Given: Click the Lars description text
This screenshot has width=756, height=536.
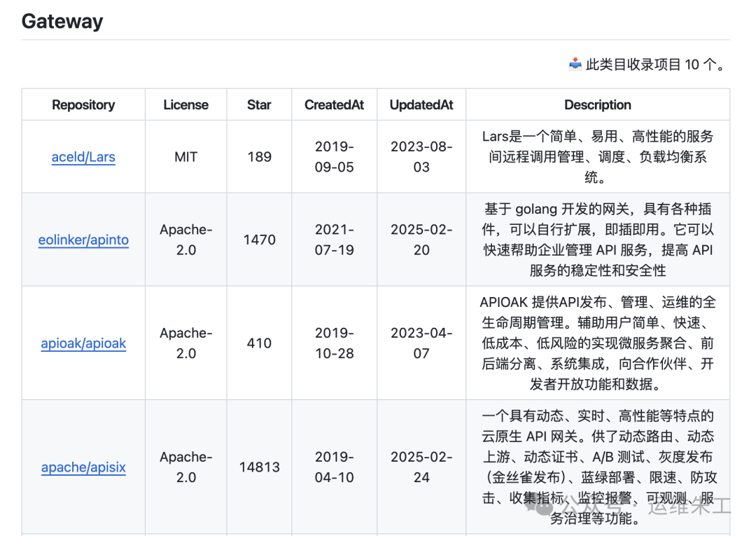Looking at the screenshot, I should click(598, 157).
